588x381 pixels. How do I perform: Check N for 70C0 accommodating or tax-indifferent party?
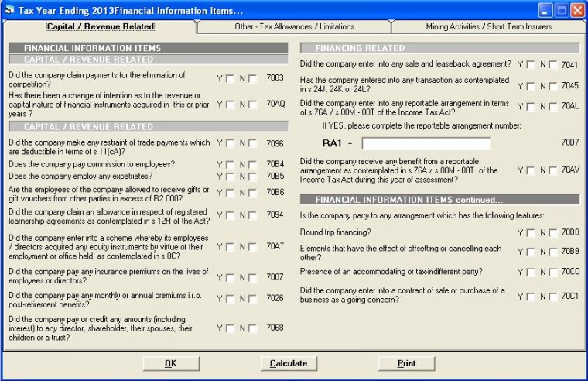553,272
